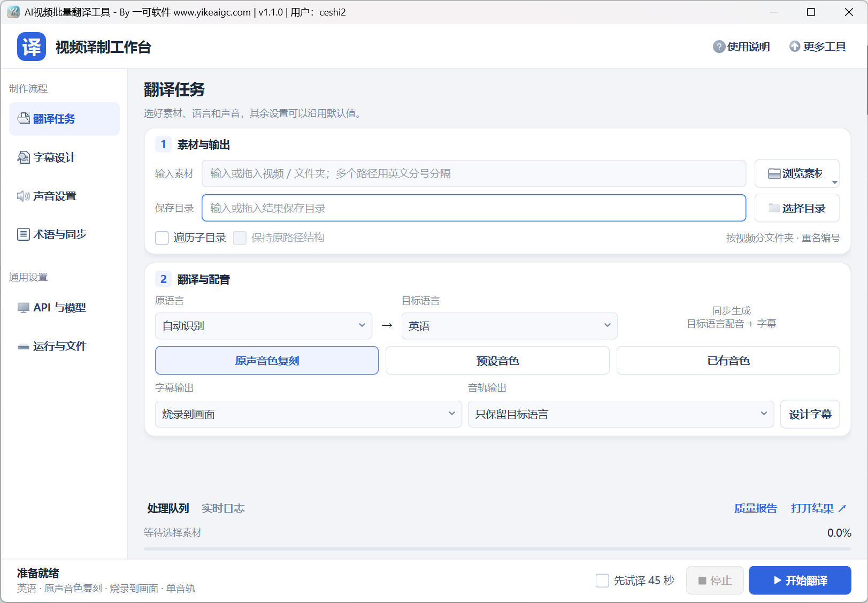Click the 0.0% progress value
Viewport: 868px width, 603px height.
[839, 532]
